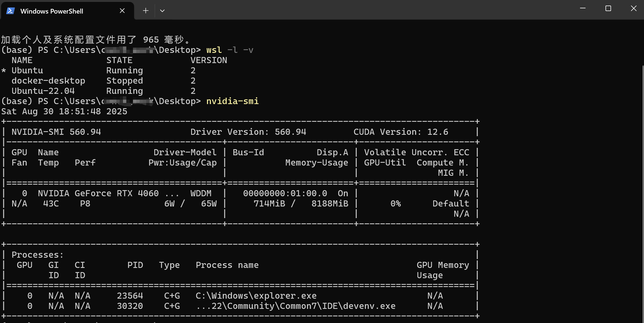644x323 pixels.
Task: Open the new tab dropdown menu
Action: 162,11
